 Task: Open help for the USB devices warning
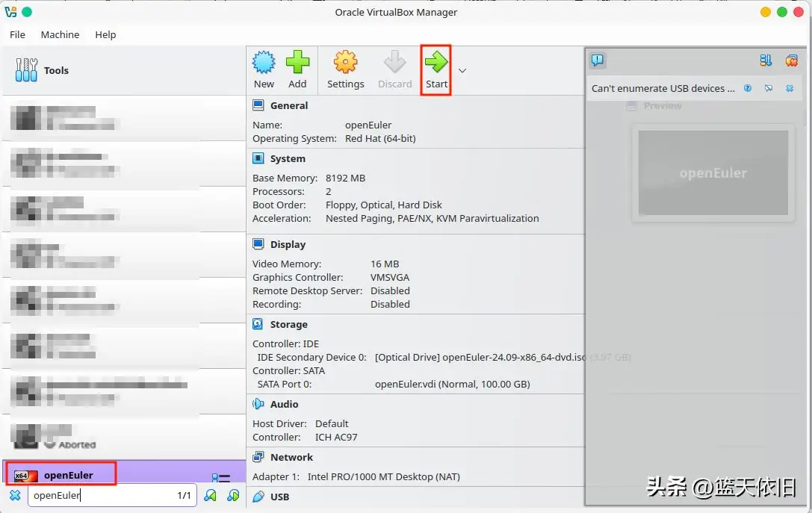(x=748, y=88)
